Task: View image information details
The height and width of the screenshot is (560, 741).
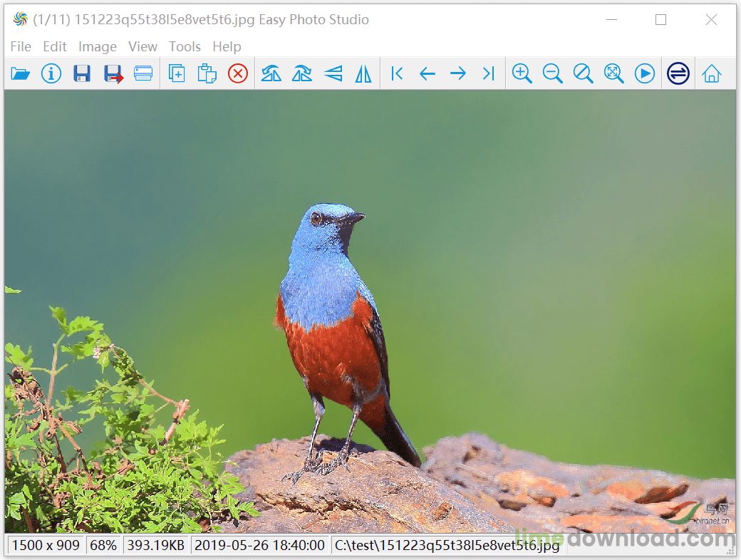Action: click(51, 73)
